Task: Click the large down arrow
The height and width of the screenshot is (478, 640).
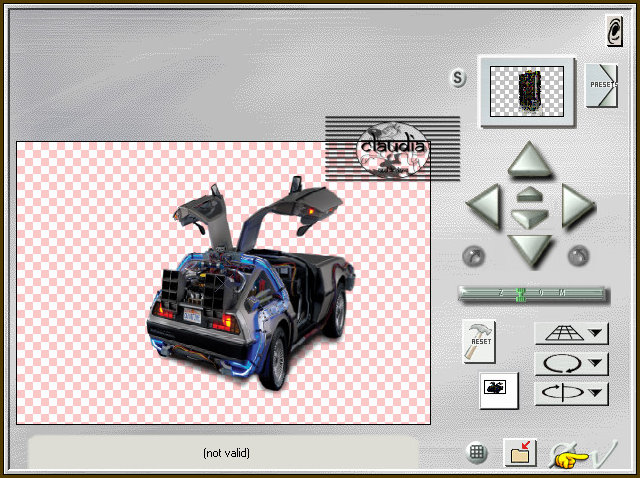Action: (529, 250)
